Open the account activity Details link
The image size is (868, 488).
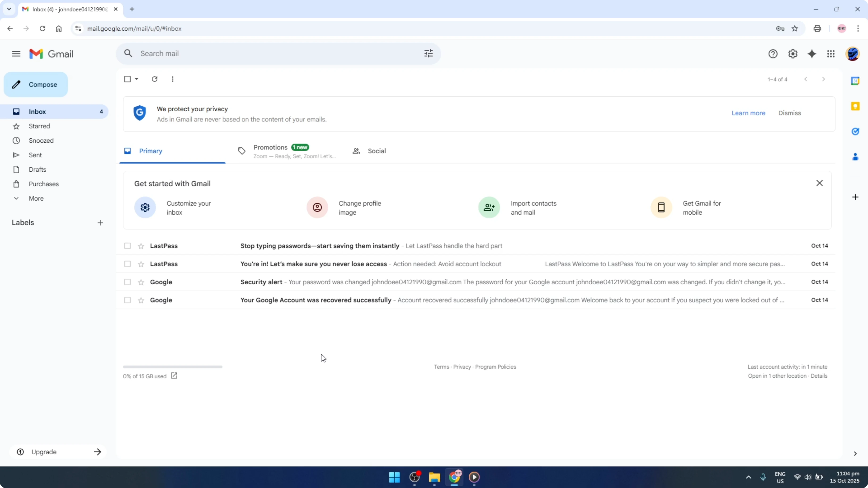coord(819,376)
